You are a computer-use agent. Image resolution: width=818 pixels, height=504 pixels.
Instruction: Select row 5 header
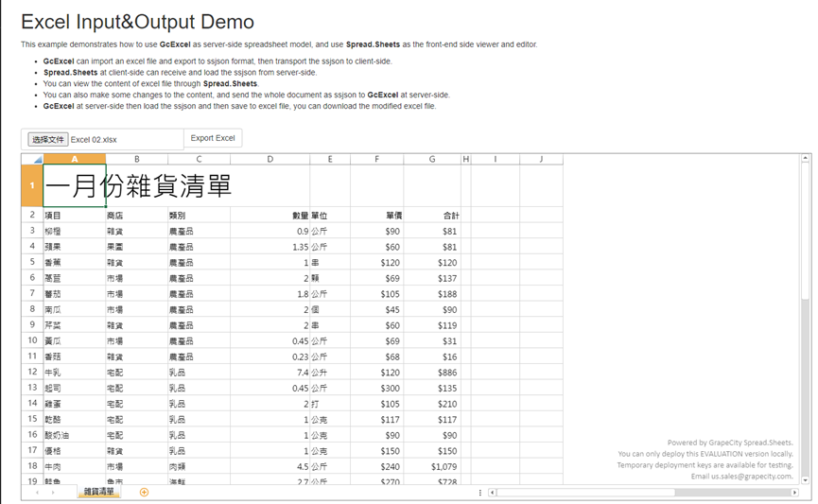click(x=32, y=262)
